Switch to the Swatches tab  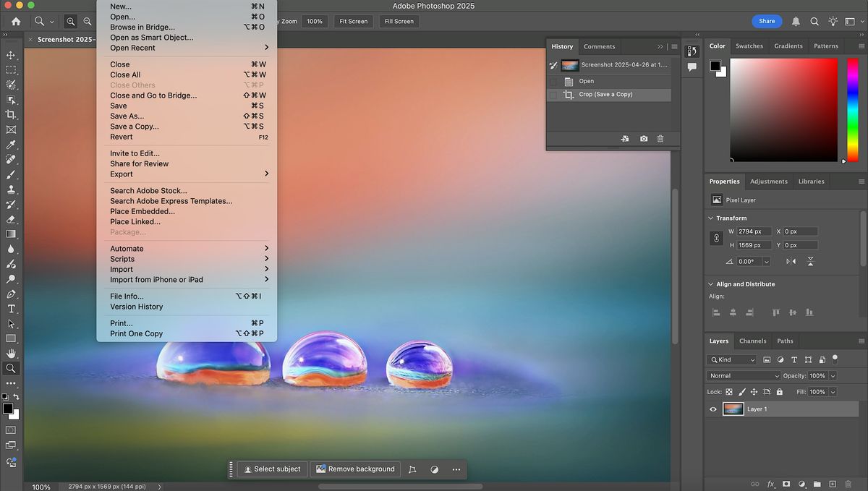click(749, 46)
